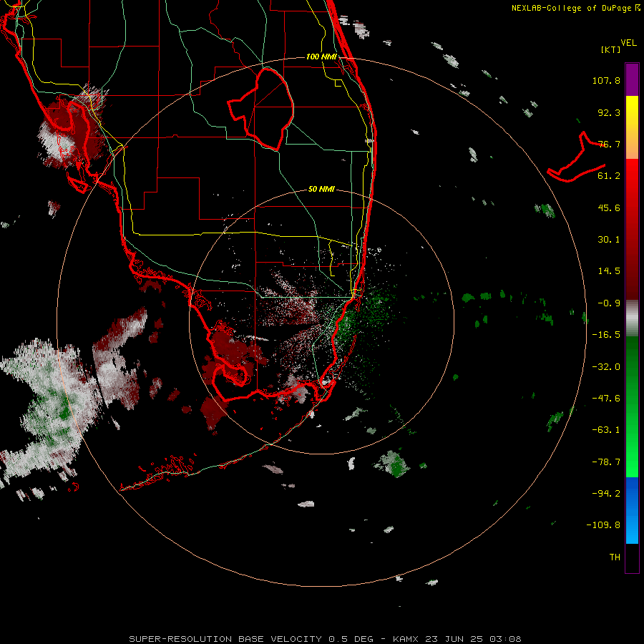Click the 107.8 velocity scale value

606,80
